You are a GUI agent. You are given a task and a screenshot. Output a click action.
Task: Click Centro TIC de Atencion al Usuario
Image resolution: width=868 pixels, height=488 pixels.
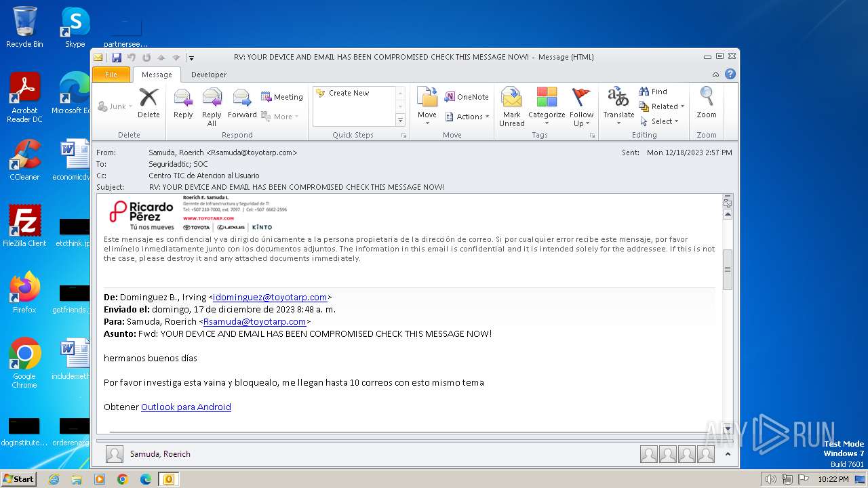click(x=204, y=176)
